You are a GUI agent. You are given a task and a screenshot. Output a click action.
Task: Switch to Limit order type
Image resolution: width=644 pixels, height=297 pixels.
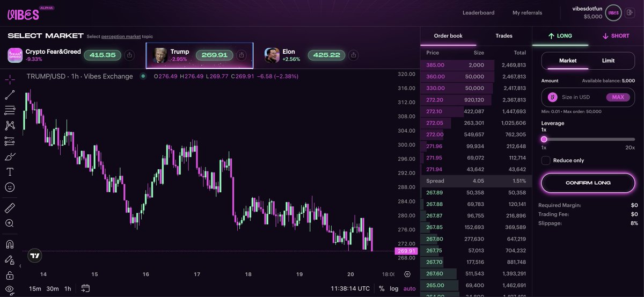[x=609, y=61]
